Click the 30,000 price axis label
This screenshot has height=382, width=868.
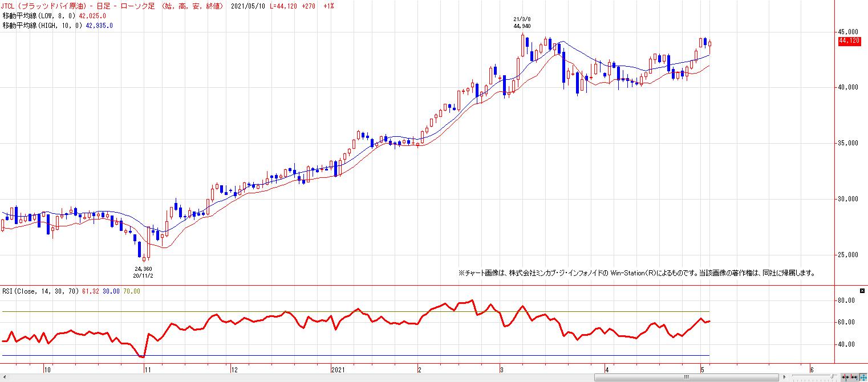tap(847, 199)
